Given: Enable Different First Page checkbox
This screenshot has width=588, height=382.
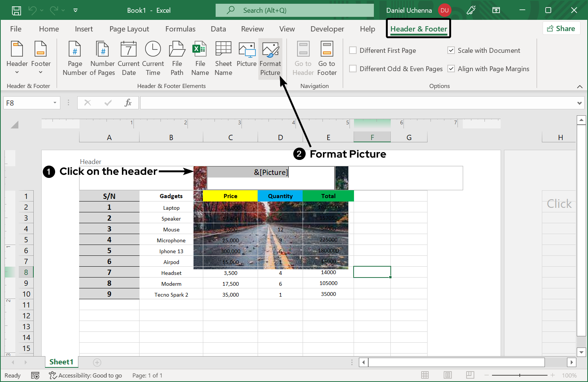Looking at the screenshot, I should (353, 51).
